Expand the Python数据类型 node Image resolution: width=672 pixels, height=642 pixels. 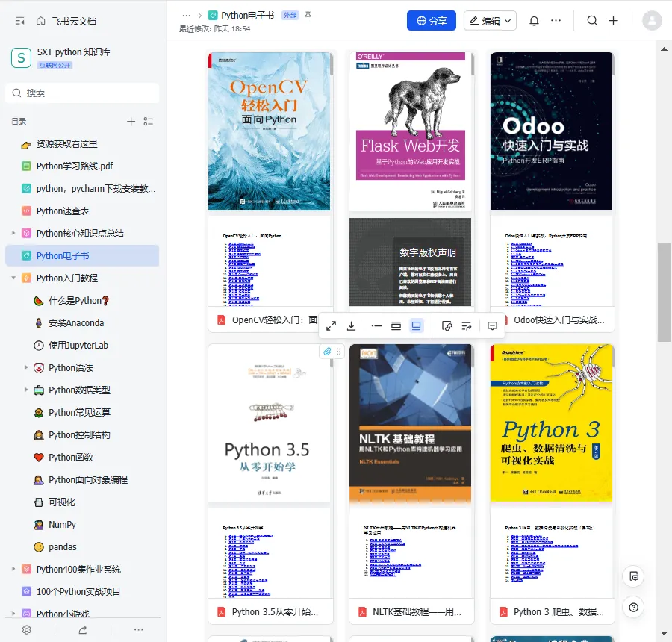click(x=25, y=390)
